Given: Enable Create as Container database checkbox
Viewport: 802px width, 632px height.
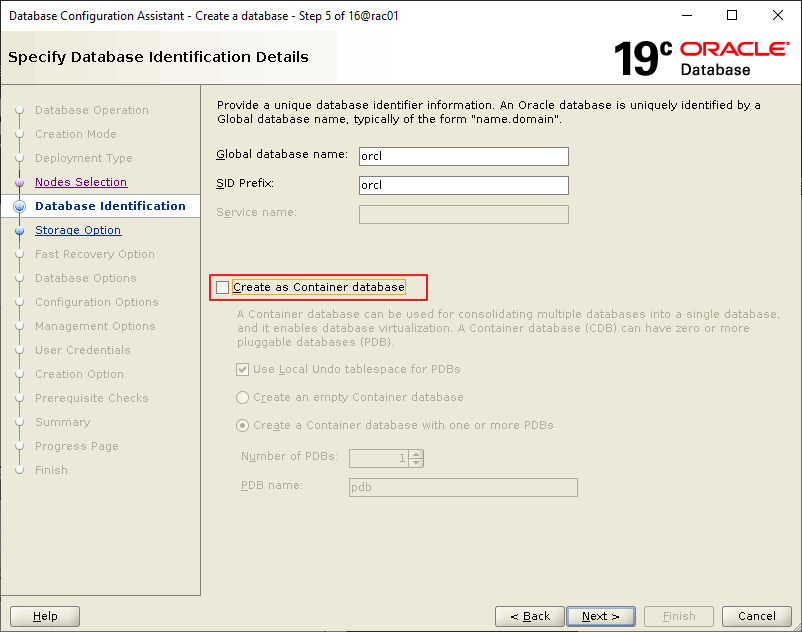Looking at the screenshot, I should click(222, 287).
